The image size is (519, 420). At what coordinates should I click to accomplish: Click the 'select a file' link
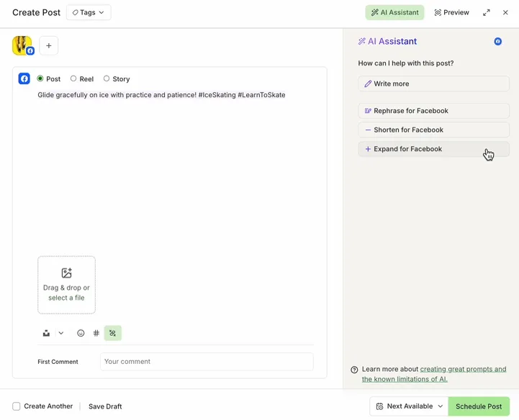(x=66, y=298)
